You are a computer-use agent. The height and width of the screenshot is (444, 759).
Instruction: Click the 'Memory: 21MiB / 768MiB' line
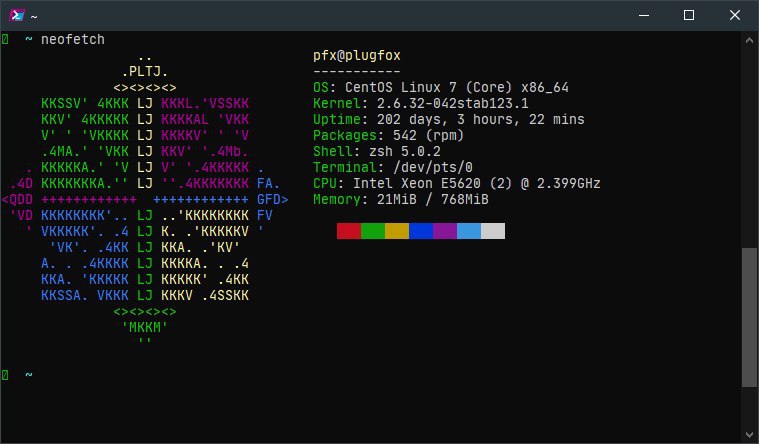(x=401, y=199)
